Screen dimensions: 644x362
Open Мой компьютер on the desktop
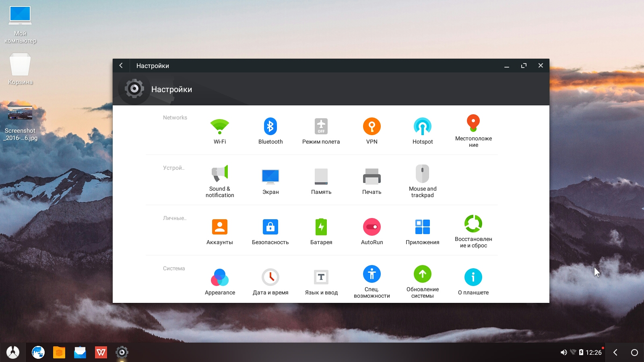point(20,25)
